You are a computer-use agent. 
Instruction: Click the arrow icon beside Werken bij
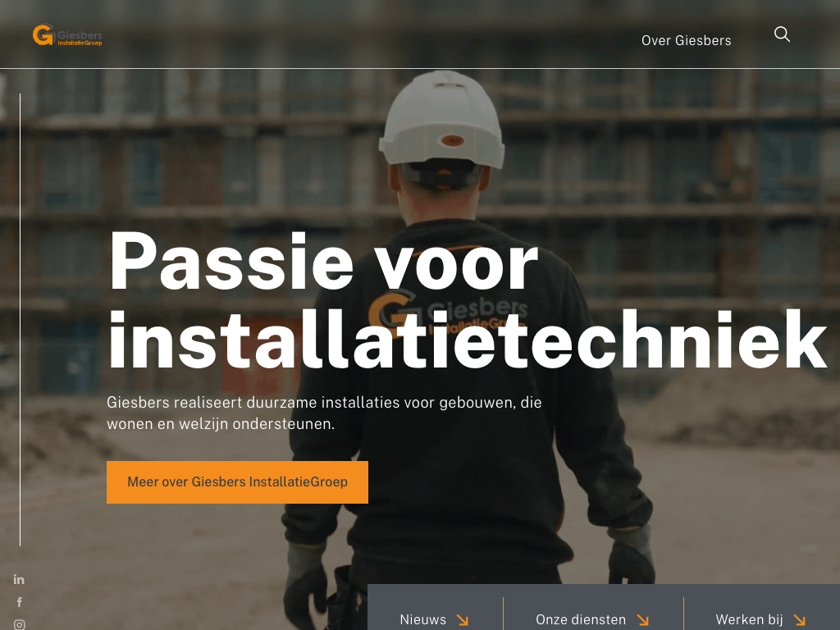799,620
